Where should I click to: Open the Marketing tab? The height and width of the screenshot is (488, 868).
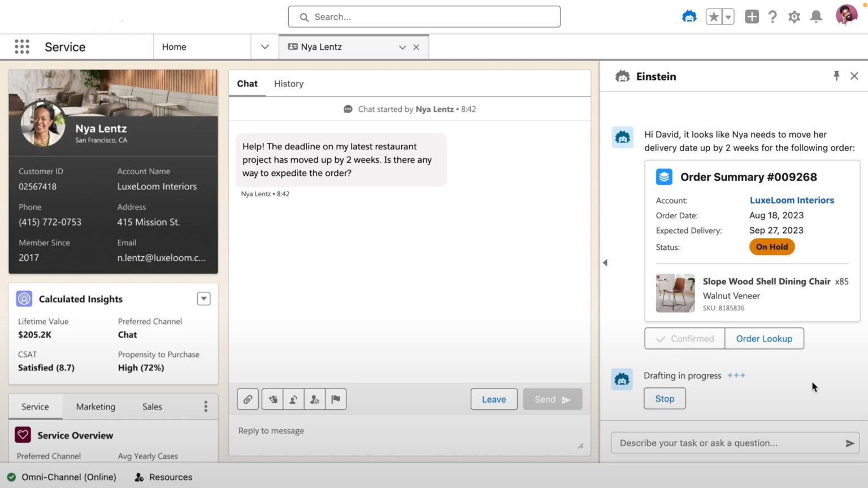(95, 406)
